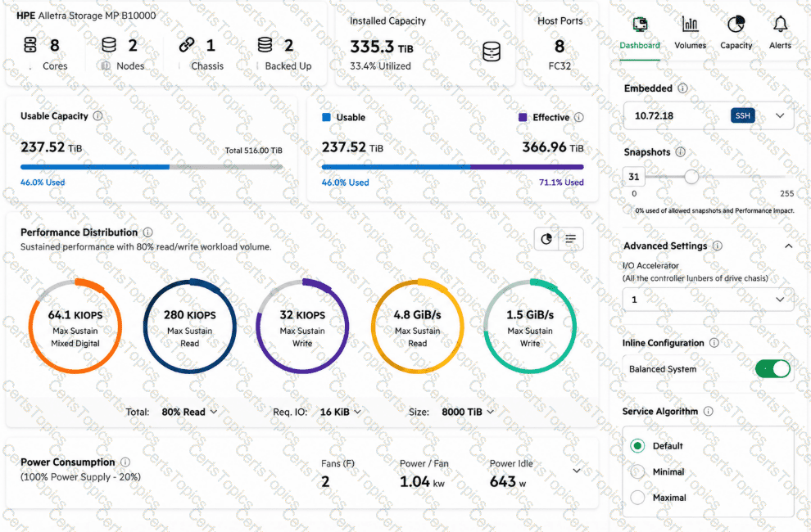Open the Capacity pie chart tab
The width and height of the screenshot is (811, 532).
(736, 25)
